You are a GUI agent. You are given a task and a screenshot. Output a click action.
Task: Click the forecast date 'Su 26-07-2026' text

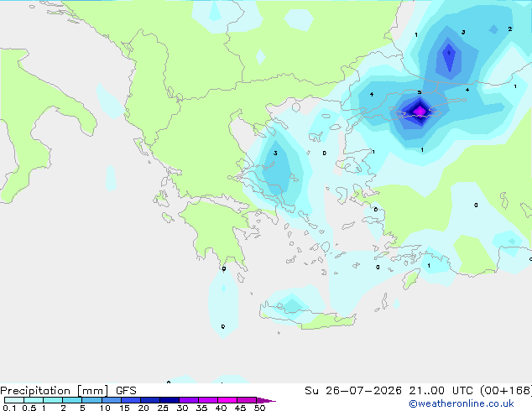353,391
